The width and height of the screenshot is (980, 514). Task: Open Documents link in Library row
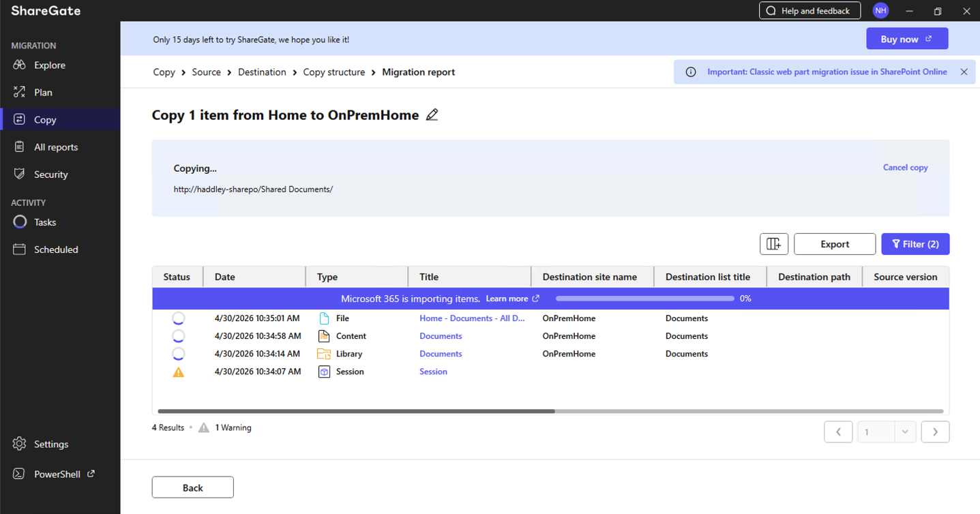[x=441, y=354]
